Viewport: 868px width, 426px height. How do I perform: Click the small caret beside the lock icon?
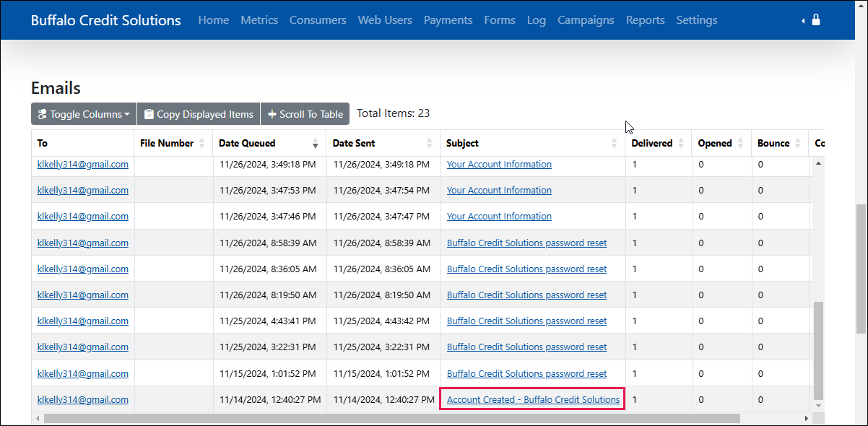click(803, 21)
